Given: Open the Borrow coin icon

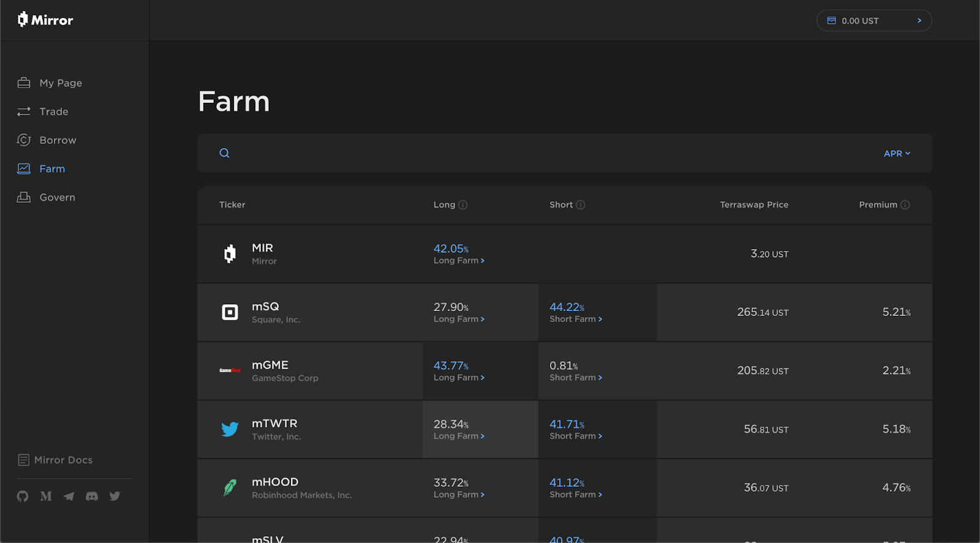Looking at the screenshot, I should [x=24, y=140].
